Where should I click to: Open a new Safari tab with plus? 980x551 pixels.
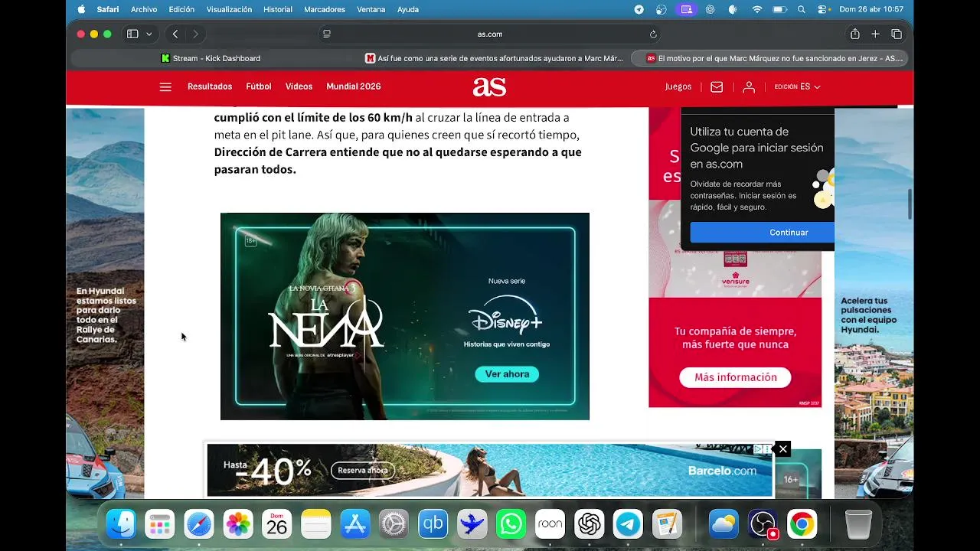(875, 34)
